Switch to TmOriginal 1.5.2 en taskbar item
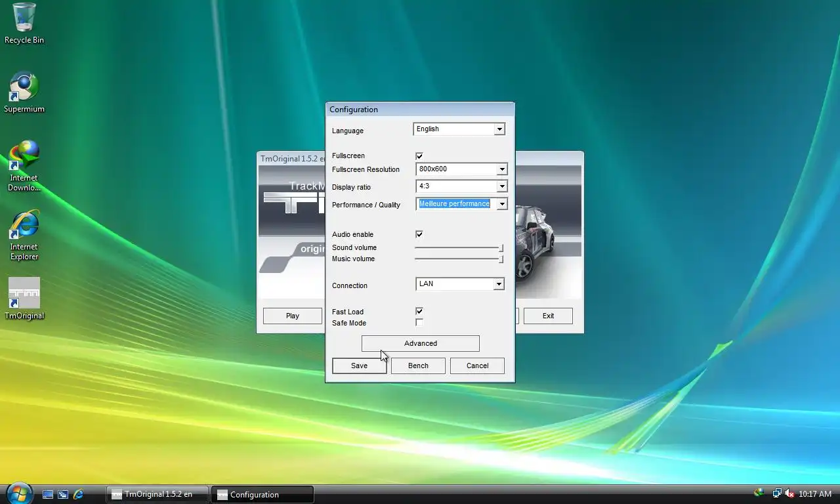 click(x=157, y=494)
